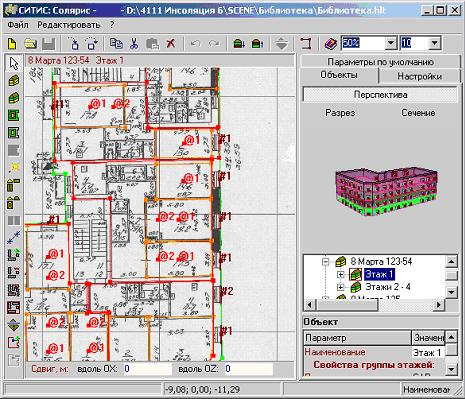
Task: Click the Undo arrow in the toolbar
Action: 196,44
